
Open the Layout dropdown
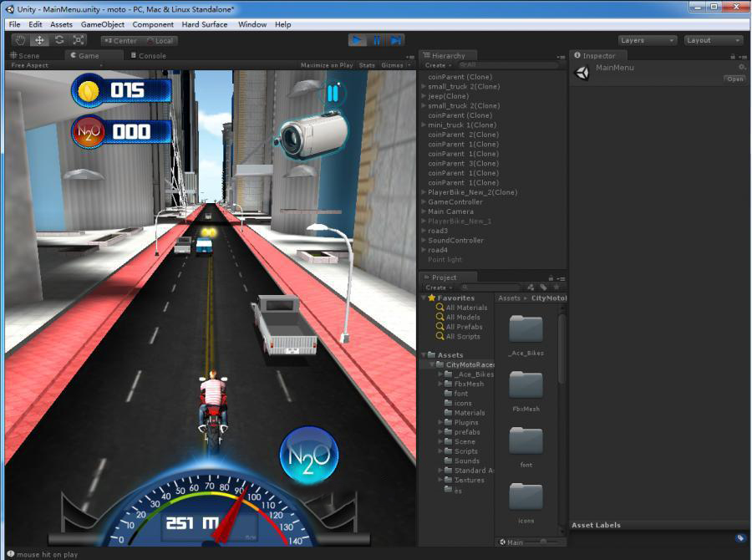(x=713, y=40)
